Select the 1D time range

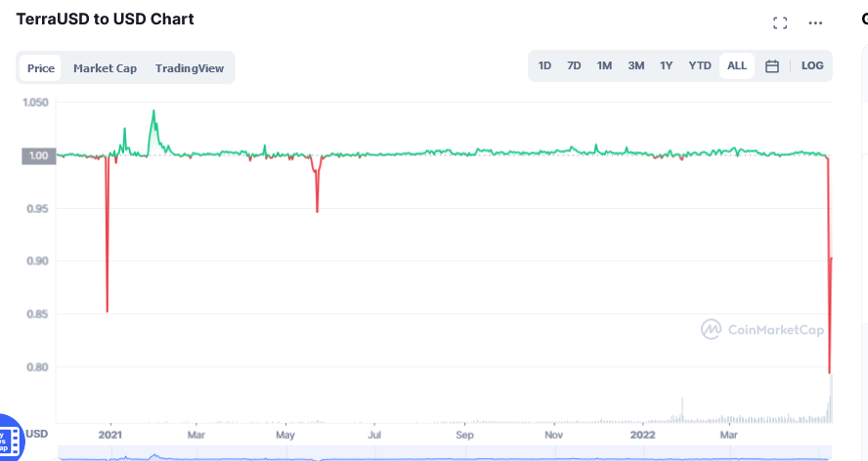tap(544, 65)
